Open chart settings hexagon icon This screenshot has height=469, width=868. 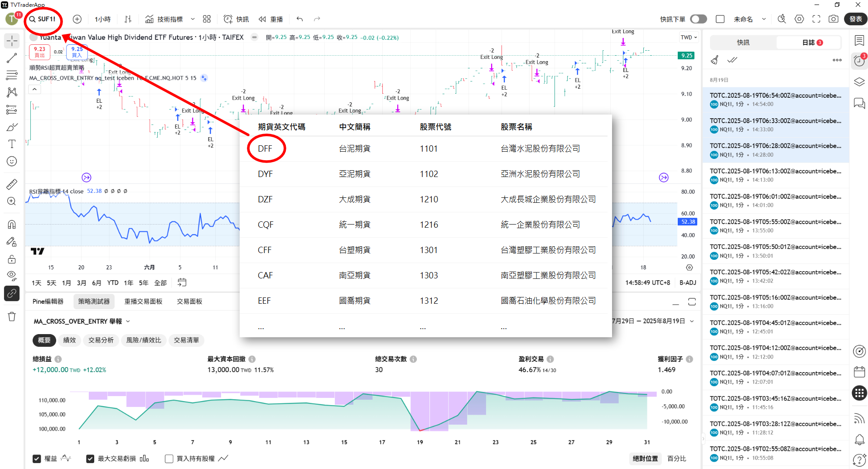[799, 19]
